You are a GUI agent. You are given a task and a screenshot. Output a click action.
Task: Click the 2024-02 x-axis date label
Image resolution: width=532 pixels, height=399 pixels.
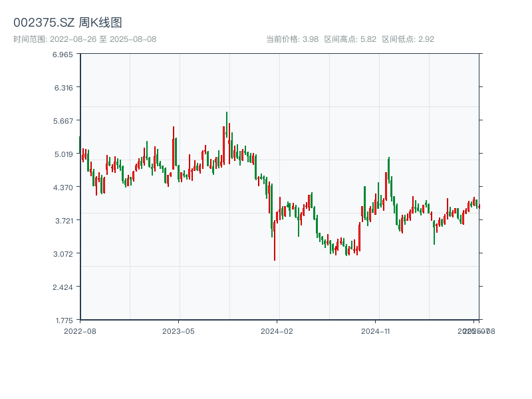277,331
